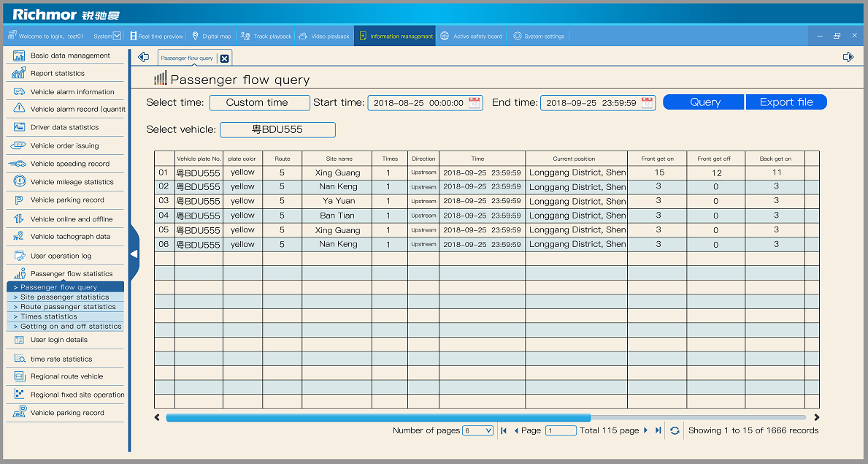This screenshot has width=868, height=464.
Task: Click the refresh icon in pagination bar
Action: pos(675,431)
